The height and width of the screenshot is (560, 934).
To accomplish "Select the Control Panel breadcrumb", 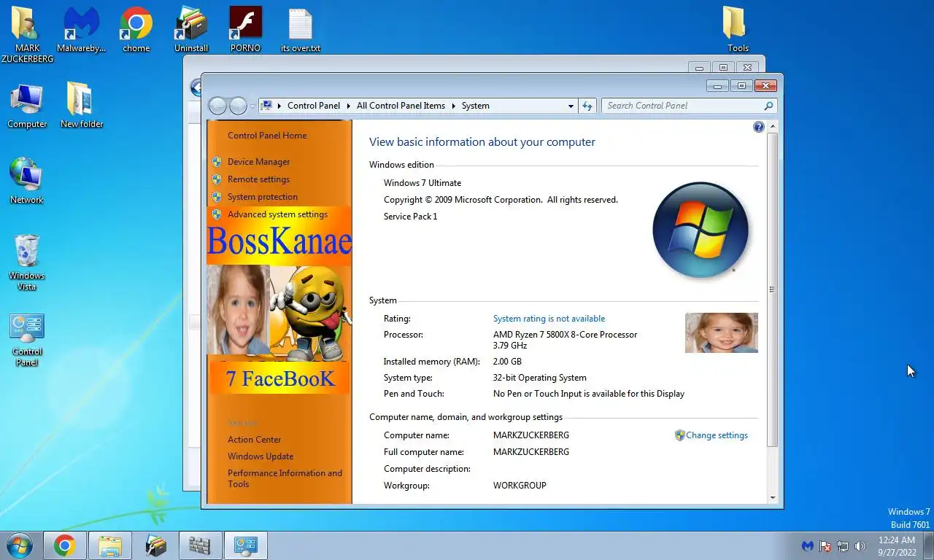I will click(x=314, y=106).
